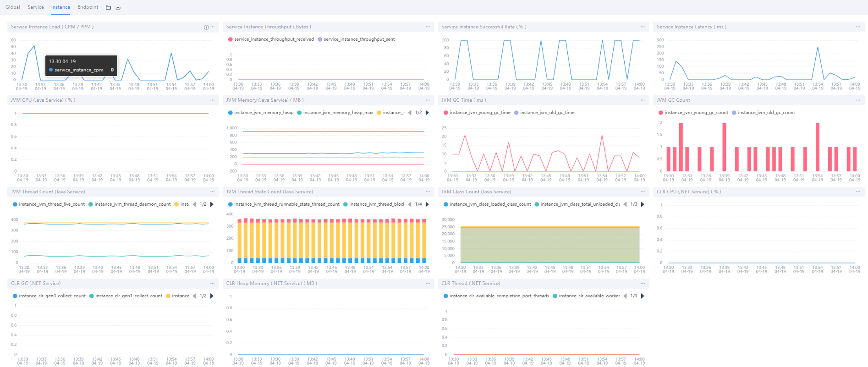The width and height of the screenshot is (868, 367).
Task: Show info tip for Service Instance Load
Action: tap(206, 27)
